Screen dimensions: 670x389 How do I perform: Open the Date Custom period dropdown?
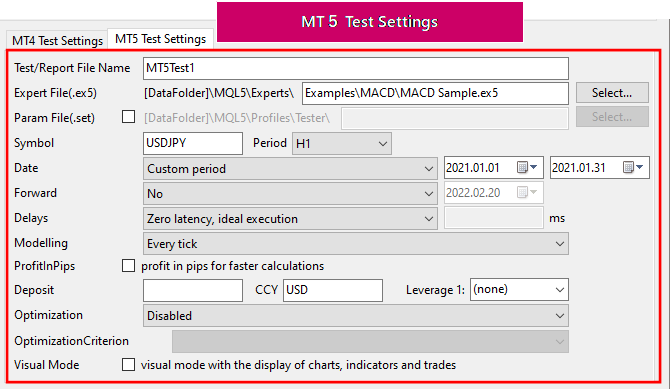[x=290, y=169]
